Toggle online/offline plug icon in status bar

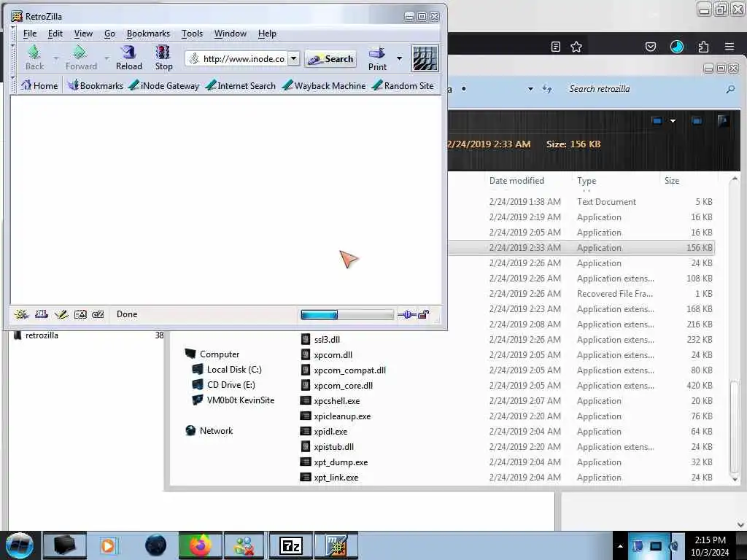pos(407,314)
